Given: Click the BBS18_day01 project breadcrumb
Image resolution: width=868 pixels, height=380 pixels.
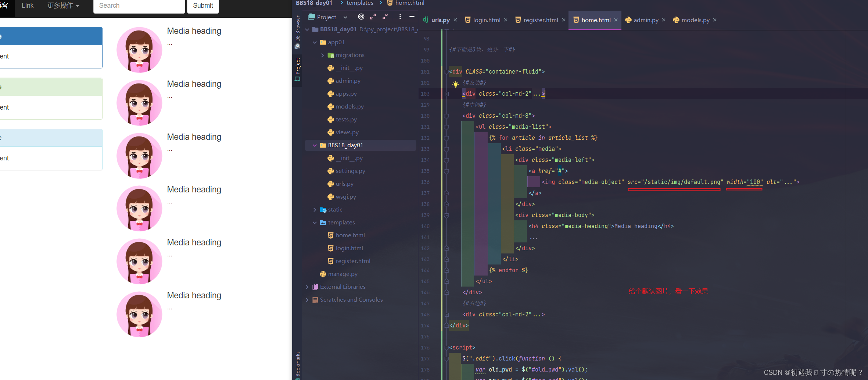Looking at the screenshot, I should 314,3.
